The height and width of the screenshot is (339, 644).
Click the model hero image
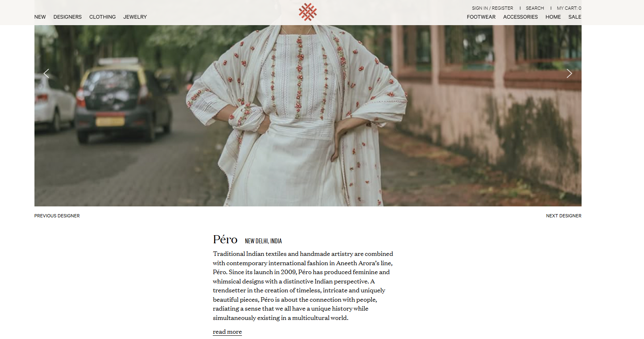click(x=308, y=116)
